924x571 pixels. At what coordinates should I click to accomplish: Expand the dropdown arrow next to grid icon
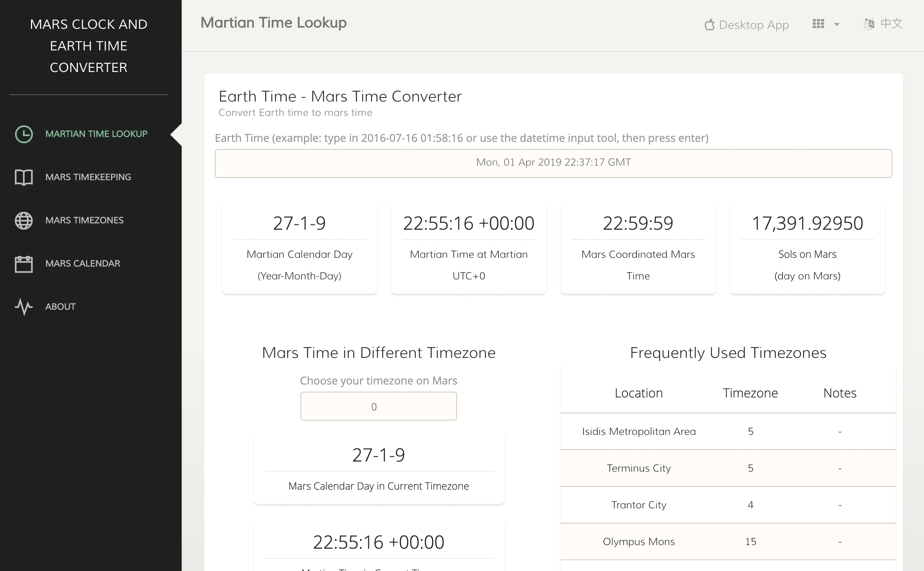point(837,24)
